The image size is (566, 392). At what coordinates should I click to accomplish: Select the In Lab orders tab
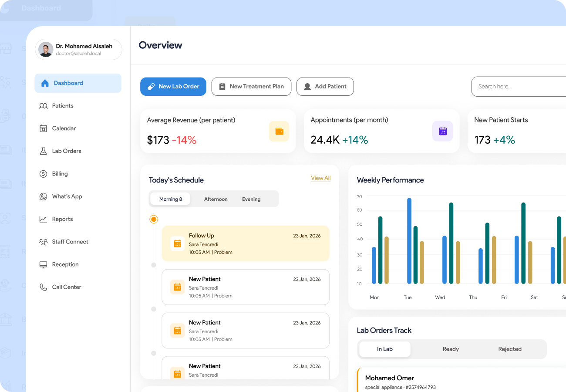coord(385,349)
